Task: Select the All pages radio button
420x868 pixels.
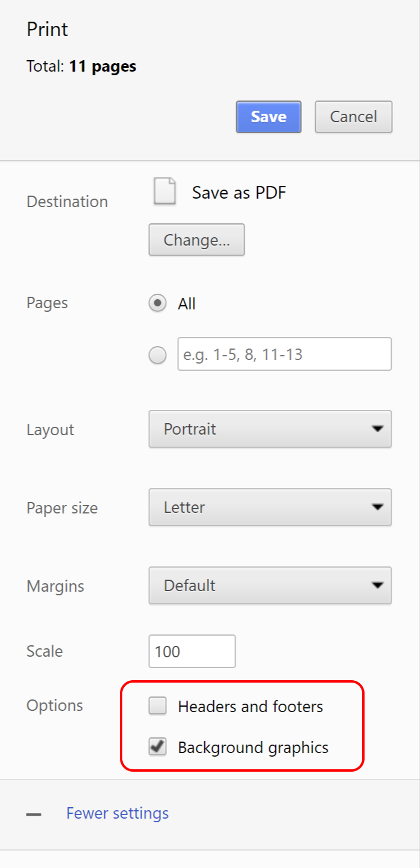Action: tap(157, 303)
